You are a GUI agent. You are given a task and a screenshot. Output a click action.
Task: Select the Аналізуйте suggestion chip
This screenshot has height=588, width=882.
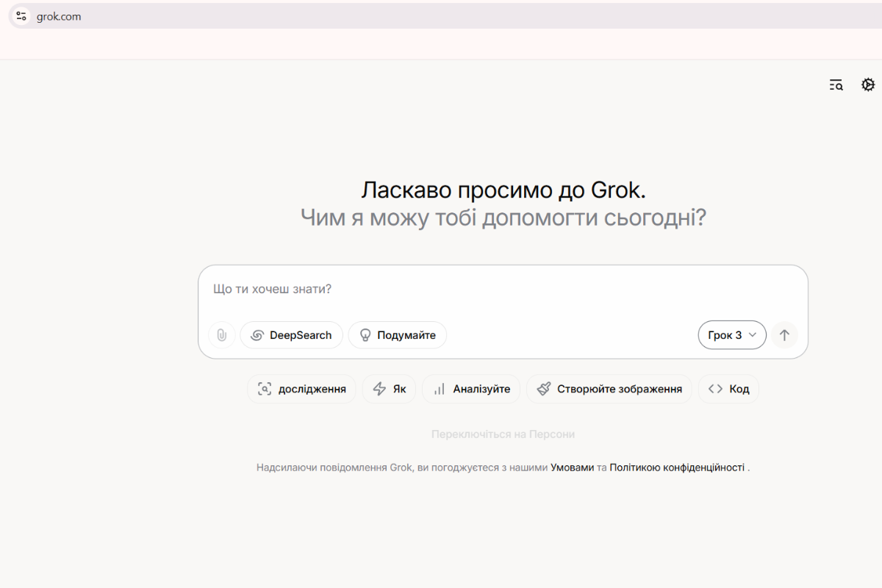tap(471, 389)
